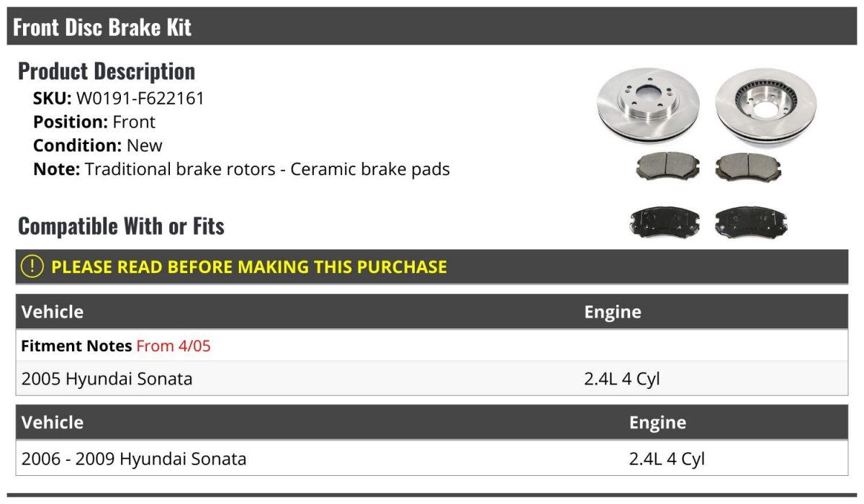Click the red From 4/05 fitment note

[x=174, y=346]
